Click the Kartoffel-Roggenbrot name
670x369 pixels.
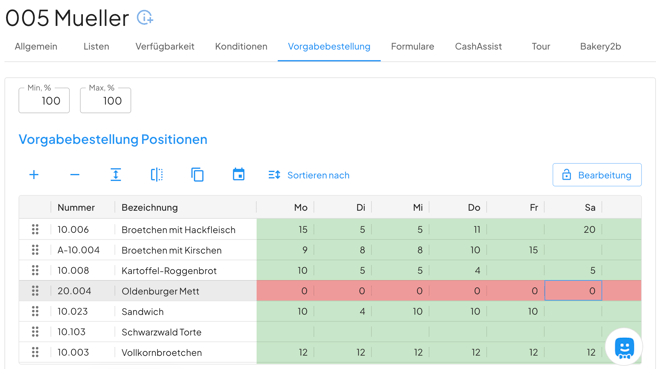(x=169, y=271)
